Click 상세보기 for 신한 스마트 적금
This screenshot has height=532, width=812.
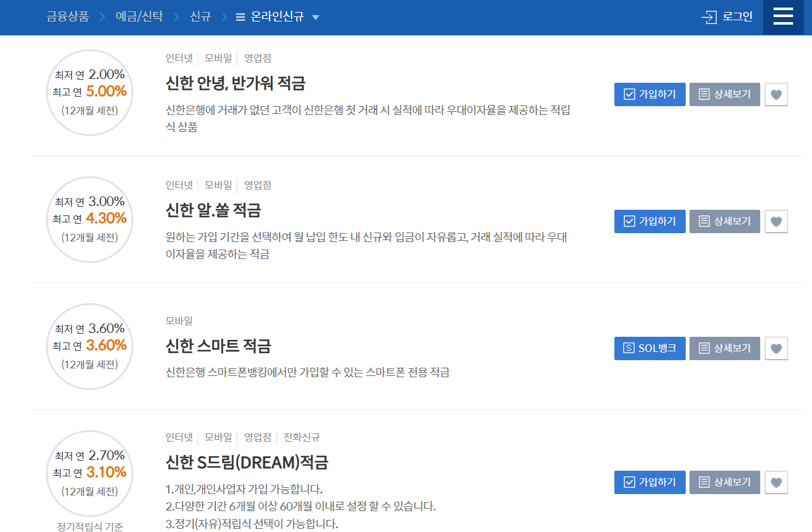(x=725, y=348)
